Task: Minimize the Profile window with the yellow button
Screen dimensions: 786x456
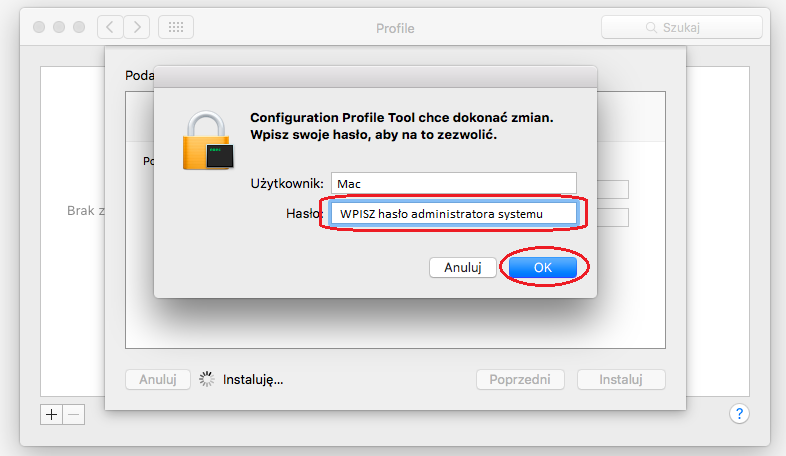Action: click(60, 27)
